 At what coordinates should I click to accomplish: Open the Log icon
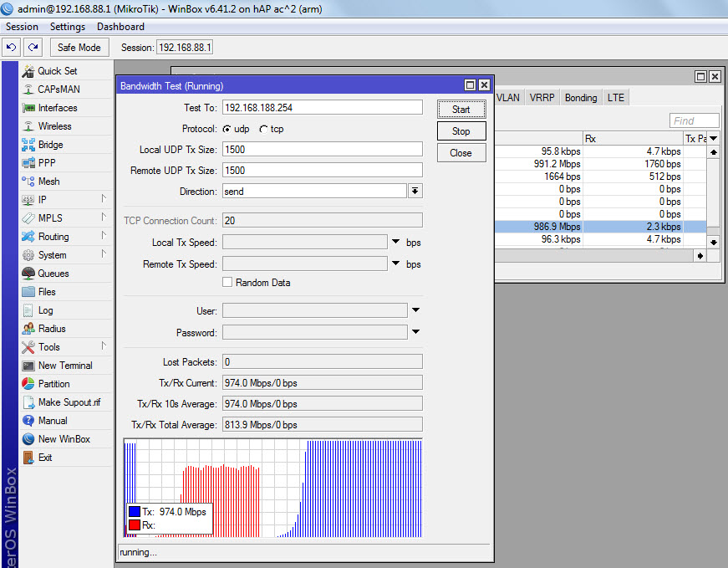[28, 310]
